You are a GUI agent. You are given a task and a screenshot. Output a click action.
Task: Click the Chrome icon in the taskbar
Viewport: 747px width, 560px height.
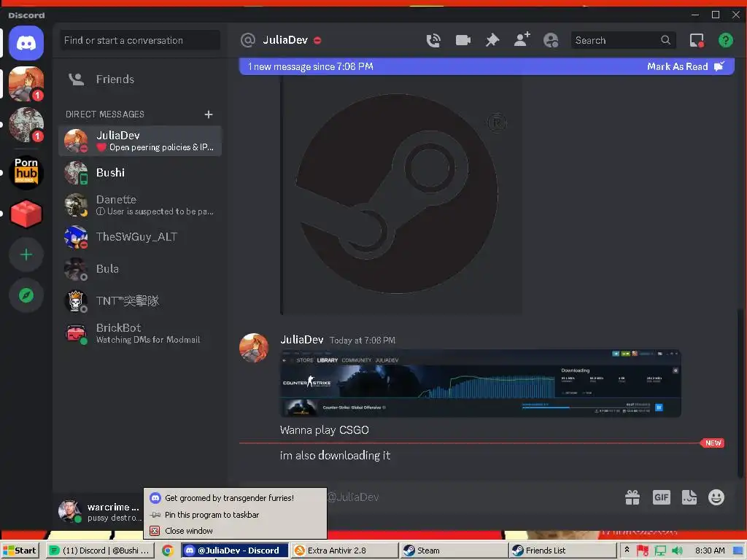167,551
